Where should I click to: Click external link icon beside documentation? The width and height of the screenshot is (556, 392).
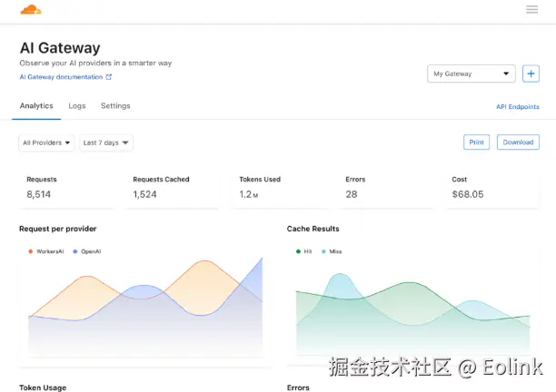coord(108,77)
